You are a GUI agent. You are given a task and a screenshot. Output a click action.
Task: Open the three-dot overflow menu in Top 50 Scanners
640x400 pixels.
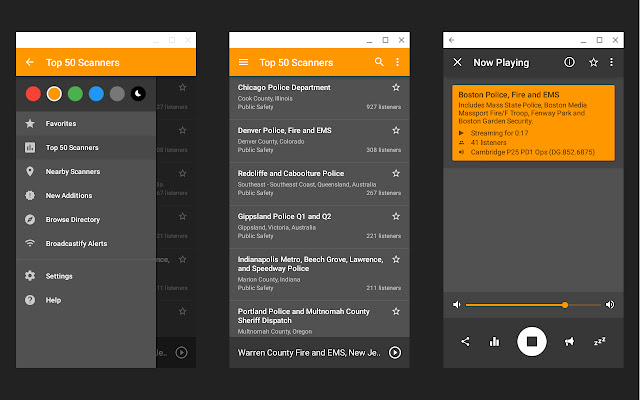point(397,62)
